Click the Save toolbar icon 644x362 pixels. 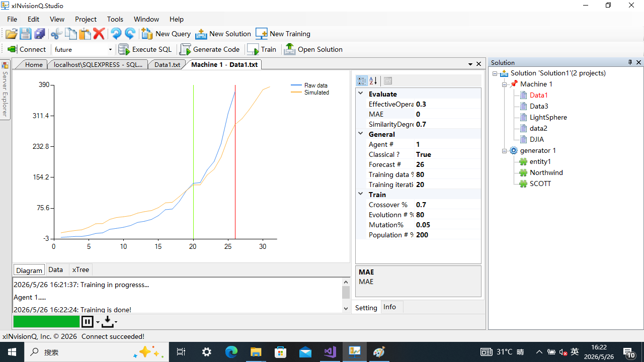coord(26,34)
